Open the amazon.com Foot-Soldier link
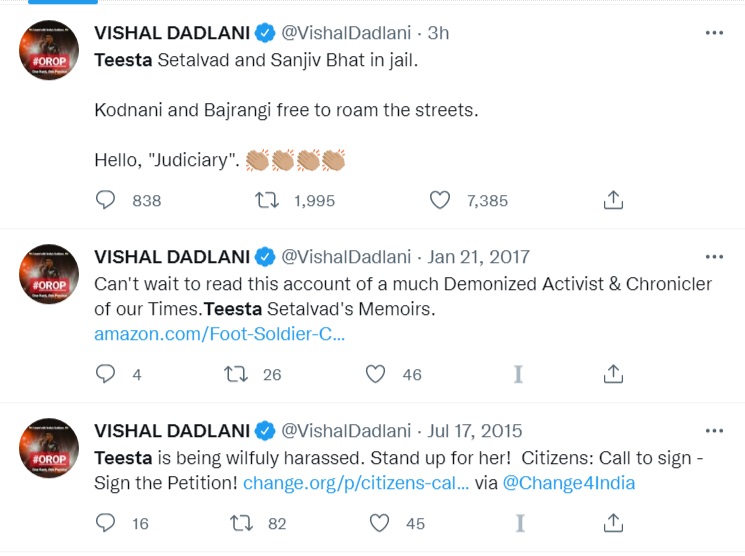The image size is (745, 556). [x=219, y=334]
